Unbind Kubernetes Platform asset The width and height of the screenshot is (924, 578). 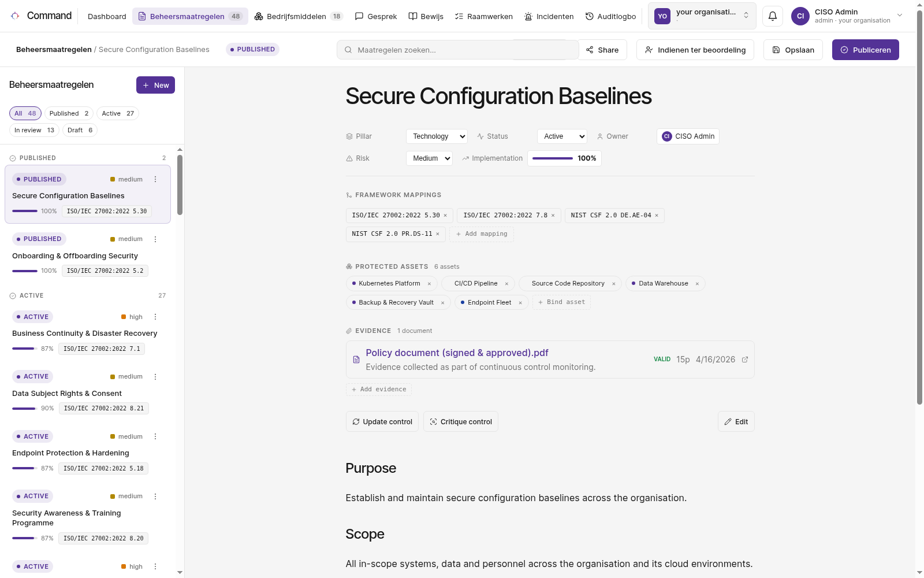pyautogui.click(x=429, y=284)
